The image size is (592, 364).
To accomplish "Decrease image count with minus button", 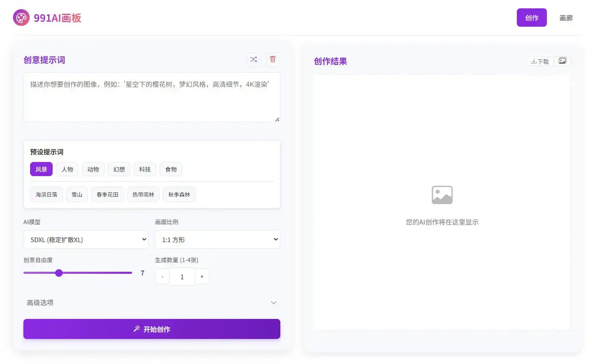I will pos(163,277).
